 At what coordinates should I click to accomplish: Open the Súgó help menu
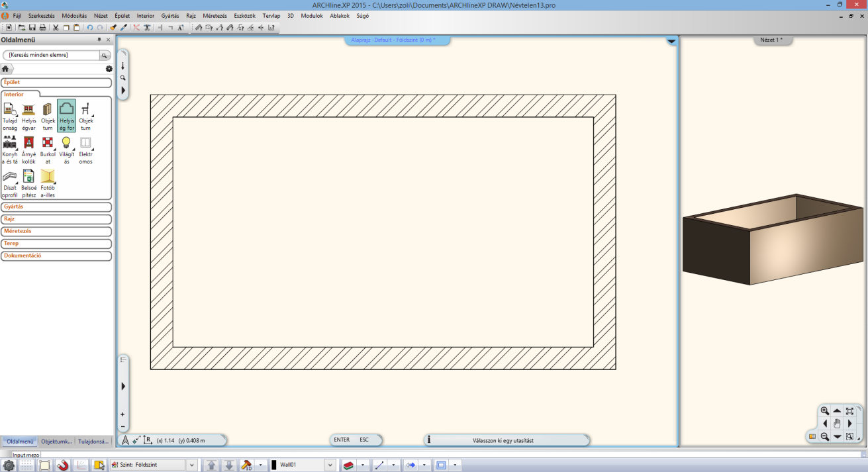pos(363,15)
